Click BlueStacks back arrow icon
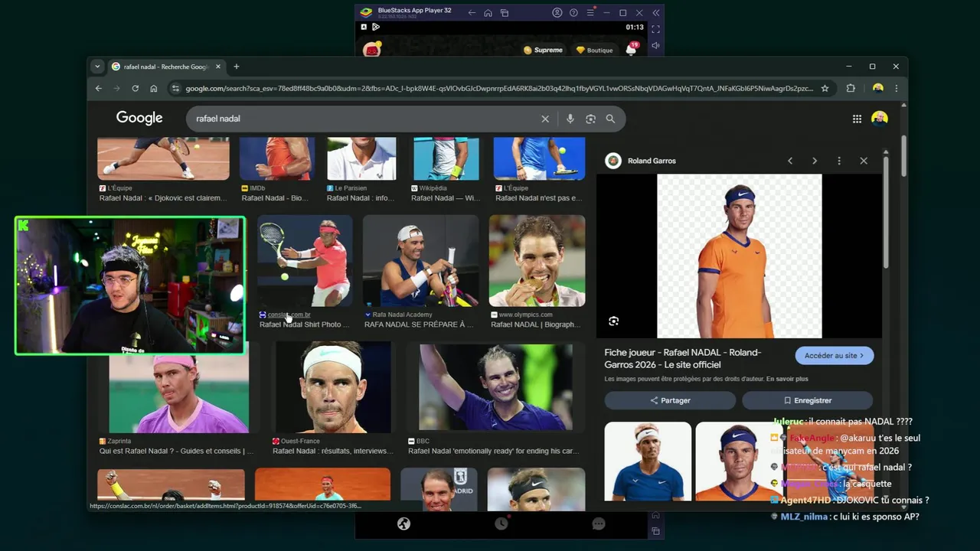The image size is (980, 551). click(472, 13)
